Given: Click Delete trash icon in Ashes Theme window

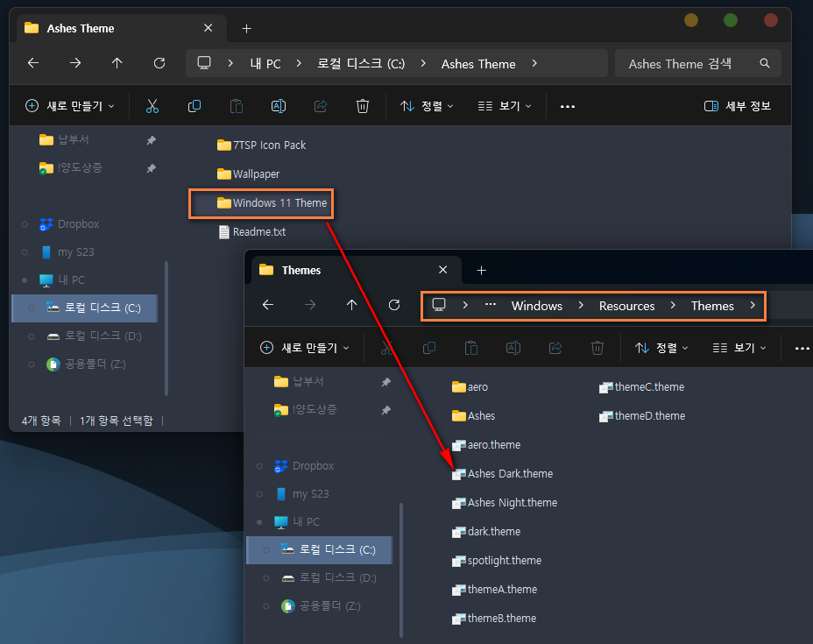Looking at the screenshot, I should pyautogui.click(x=363, y=106).
